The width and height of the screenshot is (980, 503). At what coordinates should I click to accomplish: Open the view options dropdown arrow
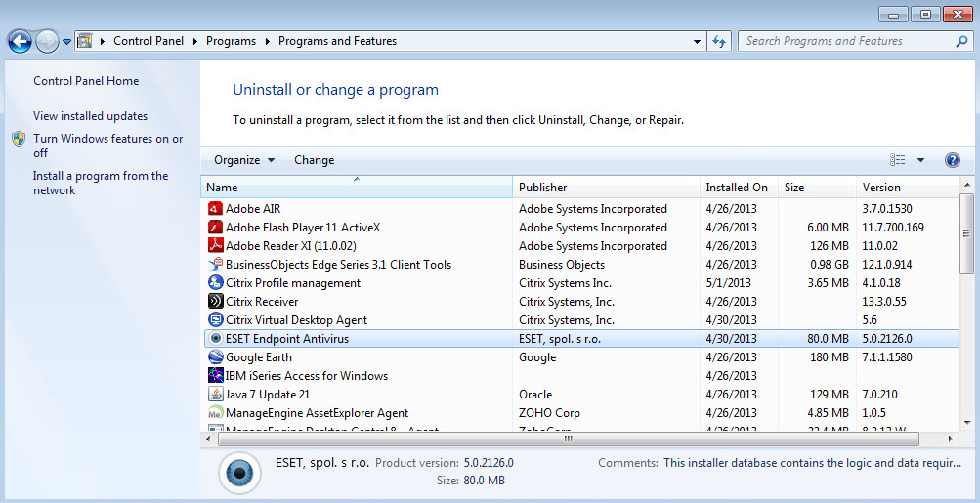(920, 160)
